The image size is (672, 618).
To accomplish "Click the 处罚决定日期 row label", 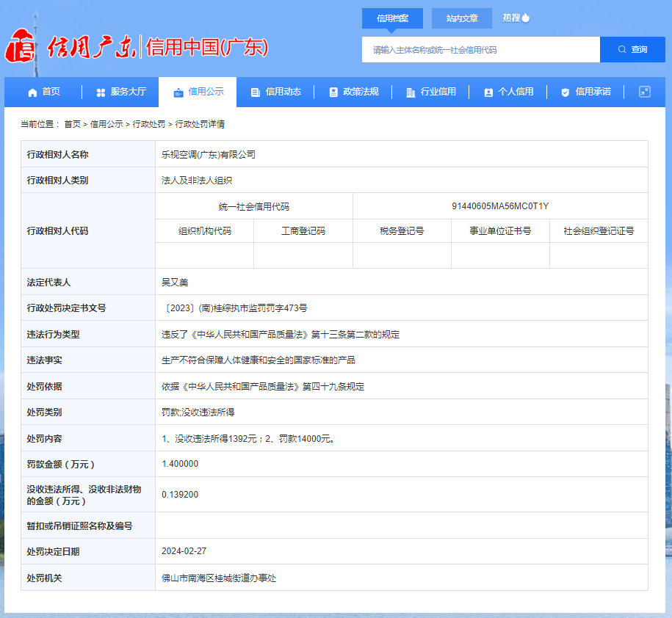I will click(53, 552).
